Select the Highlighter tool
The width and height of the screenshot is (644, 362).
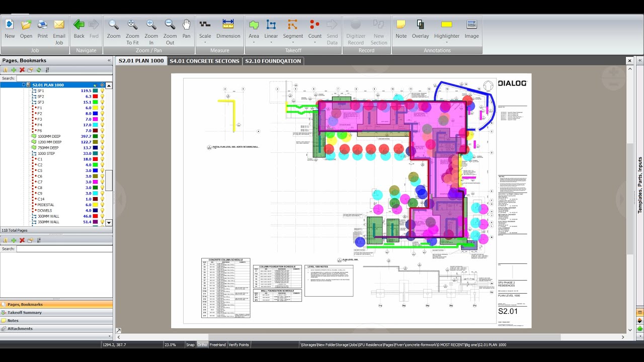point(447,29)
